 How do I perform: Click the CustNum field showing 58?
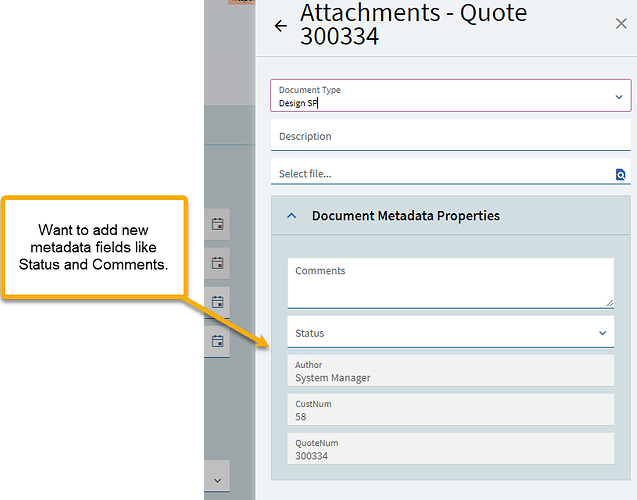451,410
